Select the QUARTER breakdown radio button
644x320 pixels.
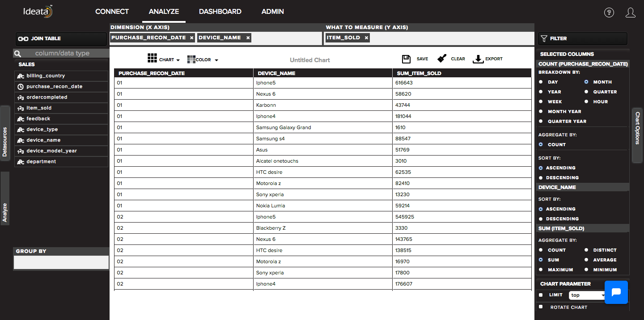[x=586, y=92]
